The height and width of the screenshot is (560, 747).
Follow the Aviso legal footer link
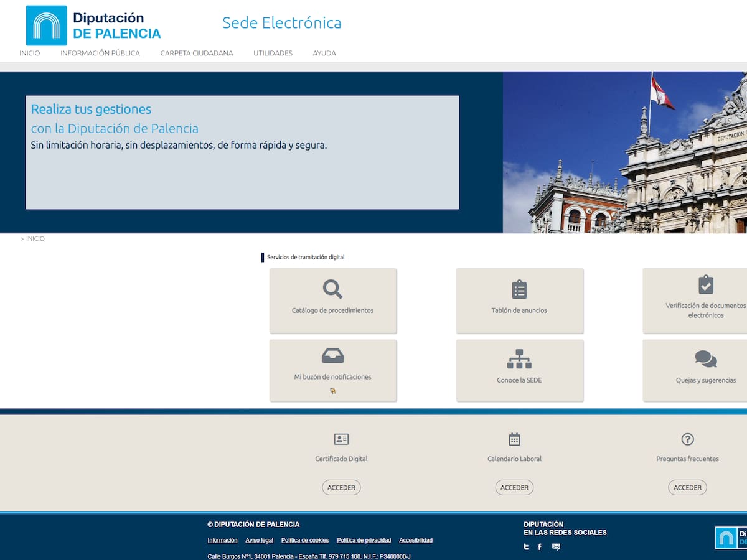pyautogui.click(x=259, y=540)
